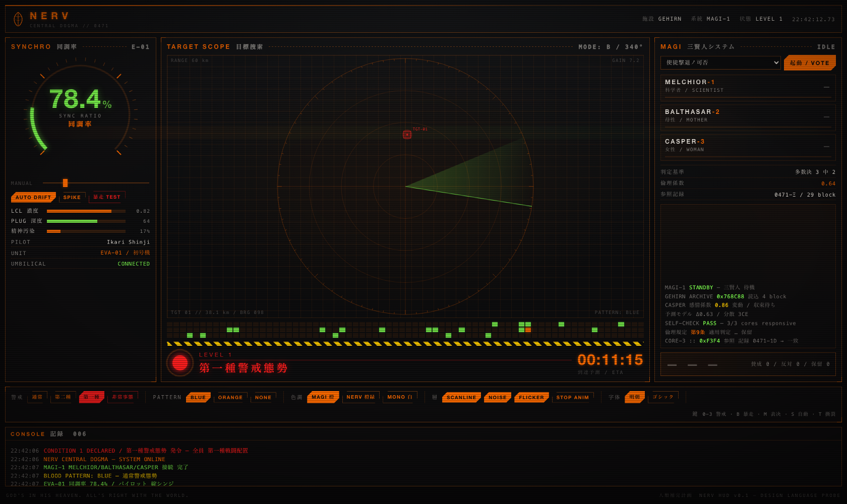Click the STOP ANIM button
The width and height of the screenshot is (847, 504).
573,398
